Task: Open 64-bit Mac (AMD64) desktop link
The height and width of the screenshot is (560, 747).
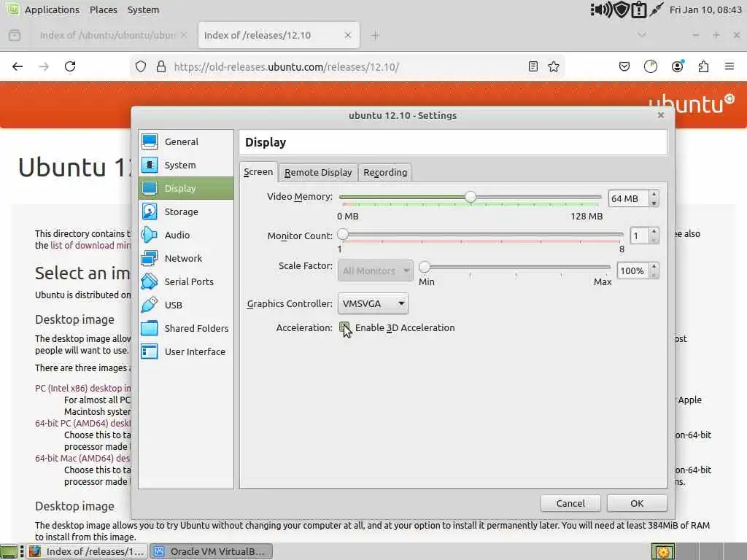Action: click(x=82, y=458)
